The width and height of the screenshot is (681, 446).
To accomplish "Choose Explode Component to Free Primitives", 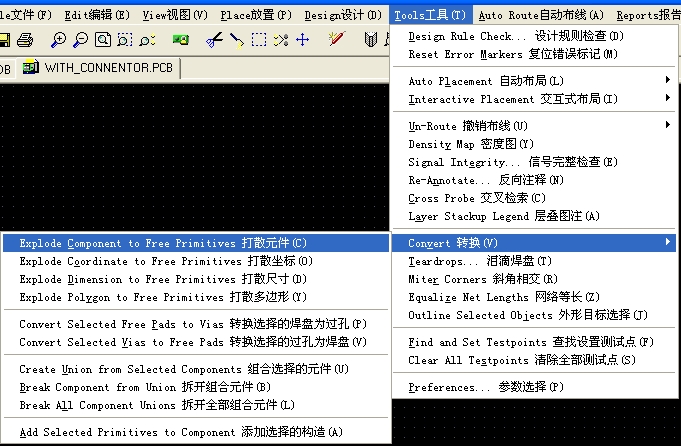I will pos(196,243).
